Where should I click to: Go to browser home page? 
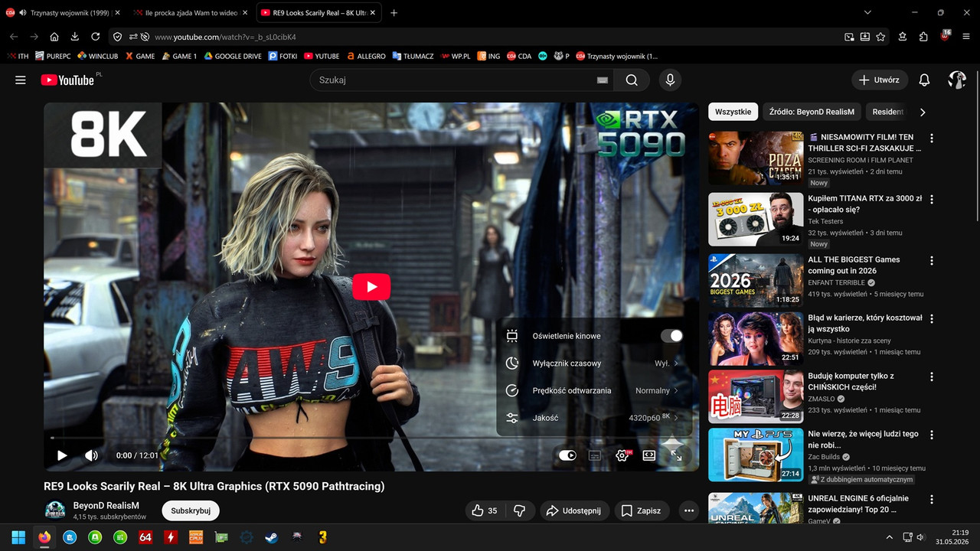coord(54,37)
